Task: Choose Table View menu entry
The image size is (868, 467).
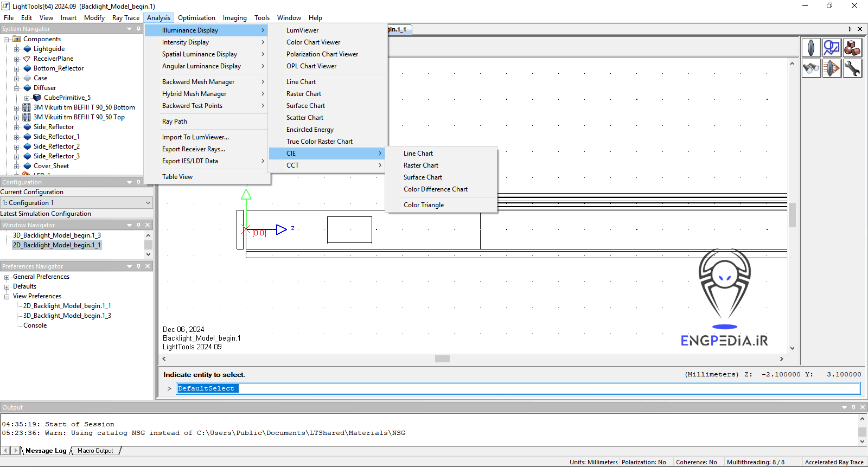Action: pos(177,177)
